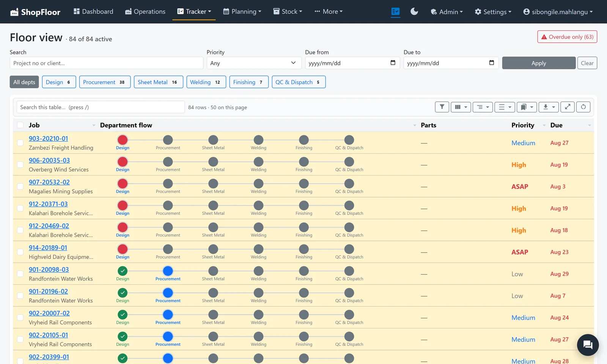
Task: Click the green Design checkmark for 901-20196-02
Action: (123, 293)
